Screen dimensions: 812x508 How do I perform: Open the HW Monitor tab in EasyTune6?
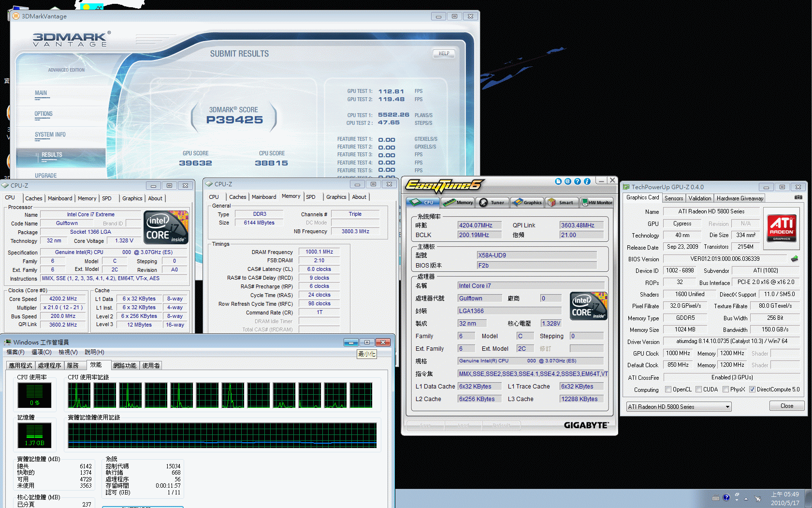(x=597, y=202)
